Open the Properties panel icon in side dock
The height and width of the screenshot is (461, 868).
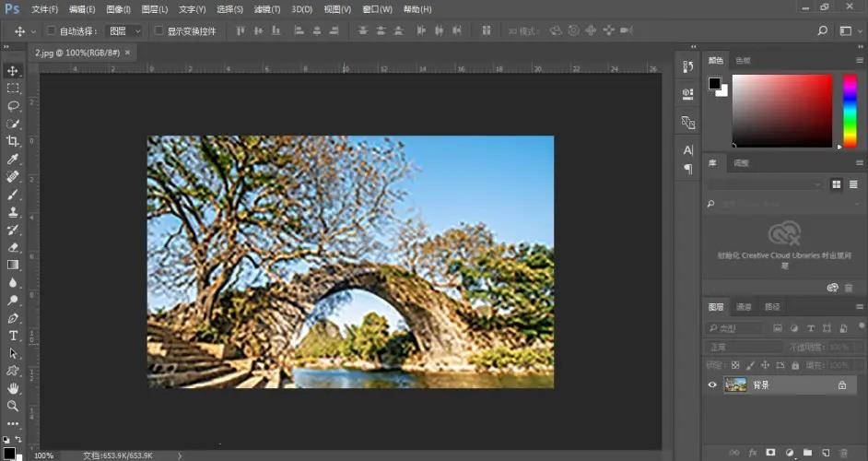click(688, 94)
